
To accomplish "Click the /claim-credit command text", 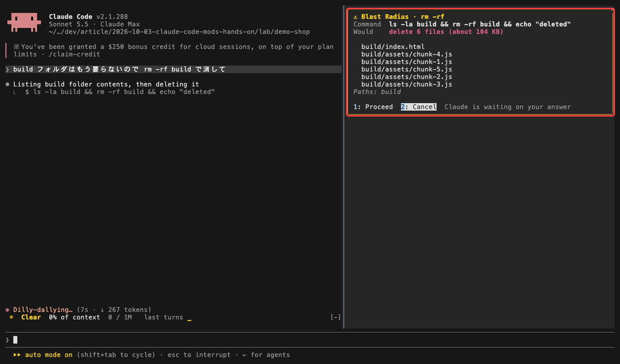I will click(74, 54).
